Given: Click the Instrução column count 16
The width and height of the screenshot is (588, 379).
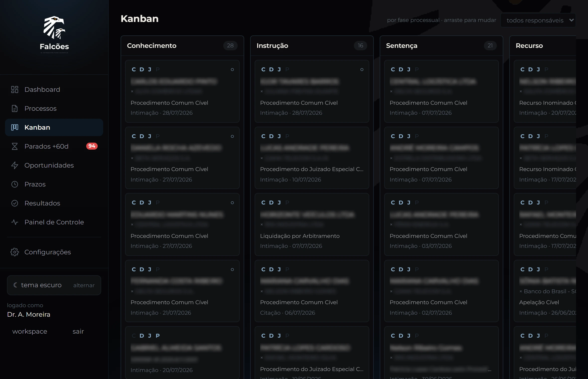Looking at the screenshot, I should pos(360,46).
